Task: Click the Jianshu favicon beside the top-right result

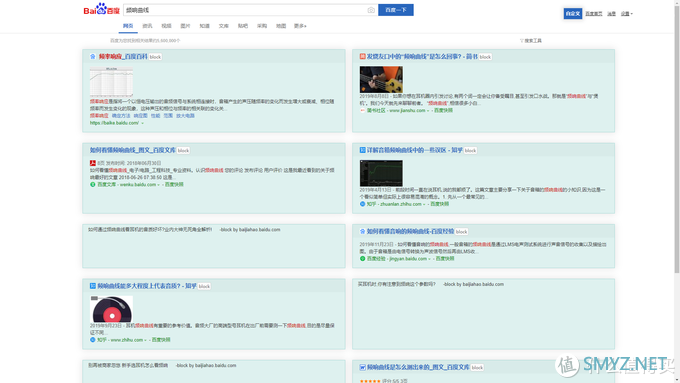Action: (362, 56)
